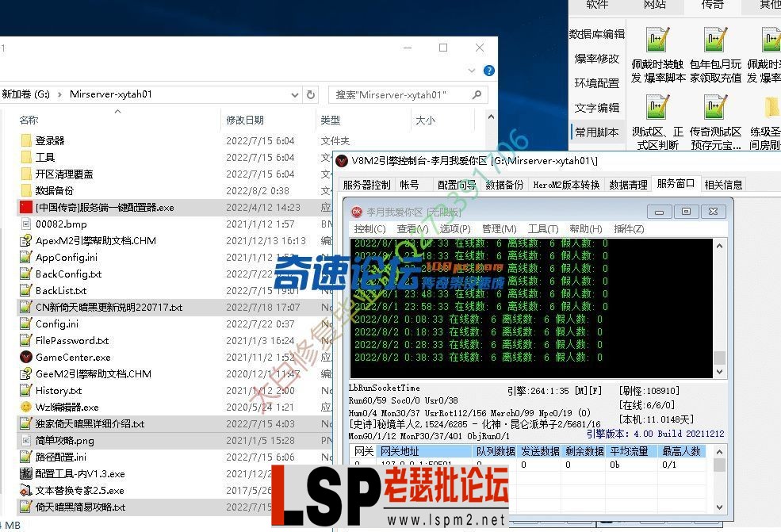Screen dimensions: 781x532
Task: Switch to the 数据清理 tab
Action: pyautogui.click(x=628, y=185)
